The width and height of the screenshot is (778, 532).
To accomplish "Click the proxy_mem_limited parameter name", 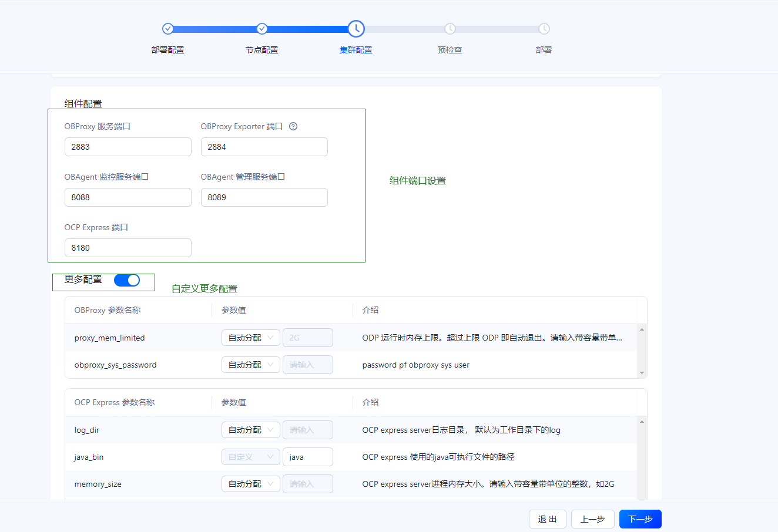I will pyautogui.click(x=109, y=338).
